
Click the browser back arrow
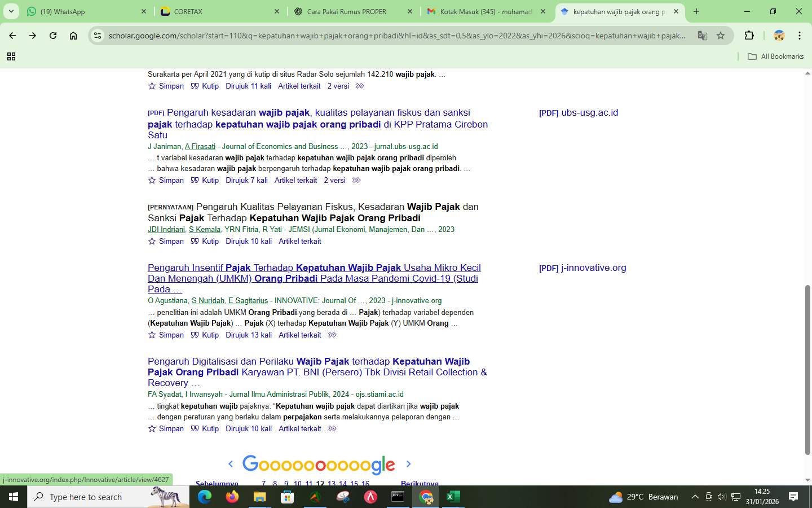12,35
